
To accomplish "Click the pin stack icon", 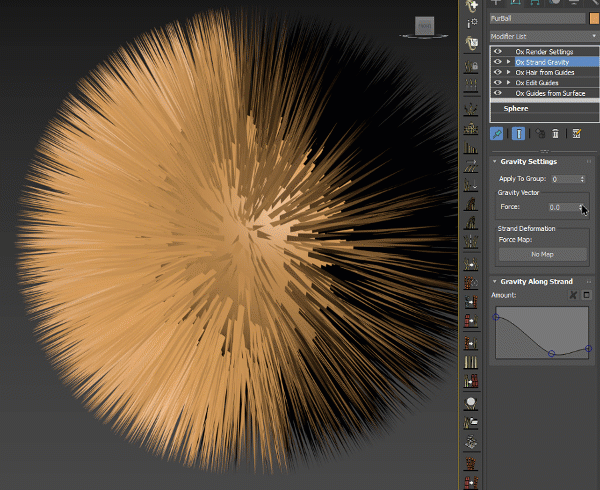I will click(x=497, y=132).
